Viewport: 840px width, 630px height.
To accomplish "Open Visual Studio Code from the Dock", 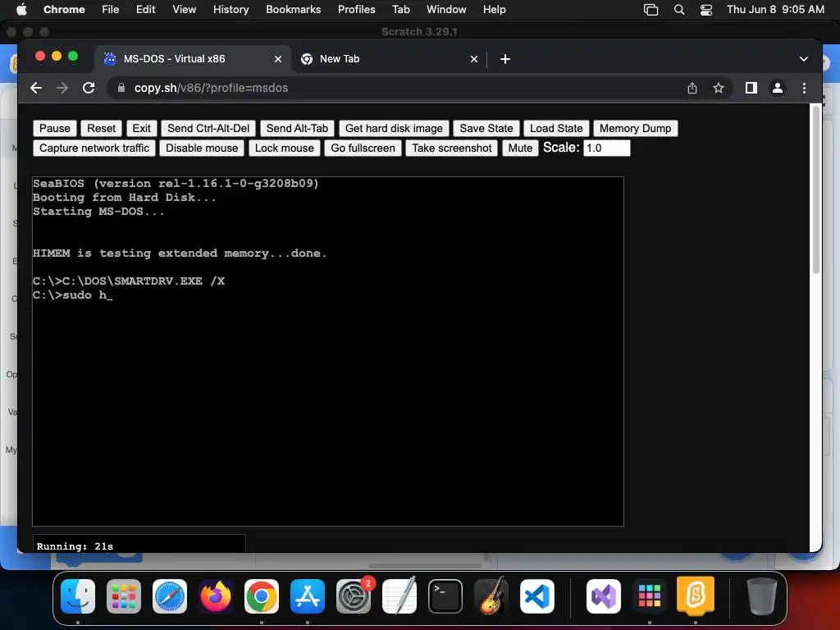I will pyautogui.click(x=536, y=596).
